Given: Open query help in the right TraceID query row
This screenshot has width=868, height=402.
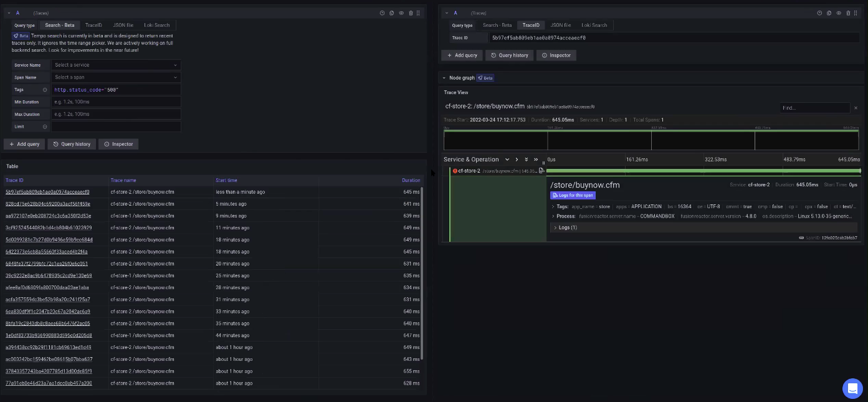Looking at the screenshot, I should tap(821, 12).
